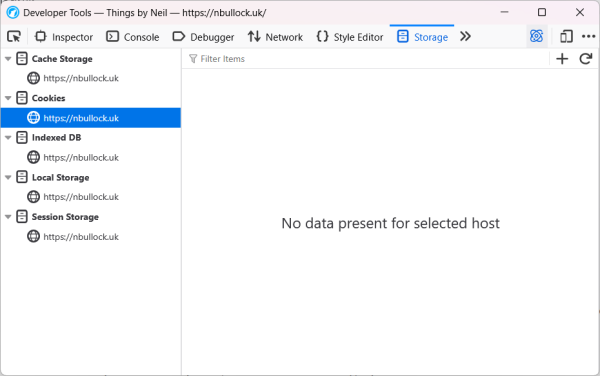
Task: Collapse the Cookies tree node
Action: 8,98
